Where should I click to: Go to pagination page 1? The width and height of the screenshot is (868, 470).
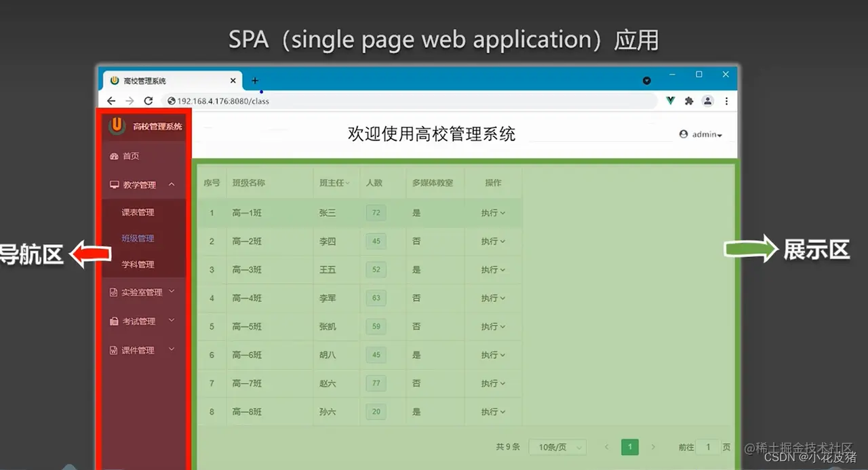(x=630, y=447)
